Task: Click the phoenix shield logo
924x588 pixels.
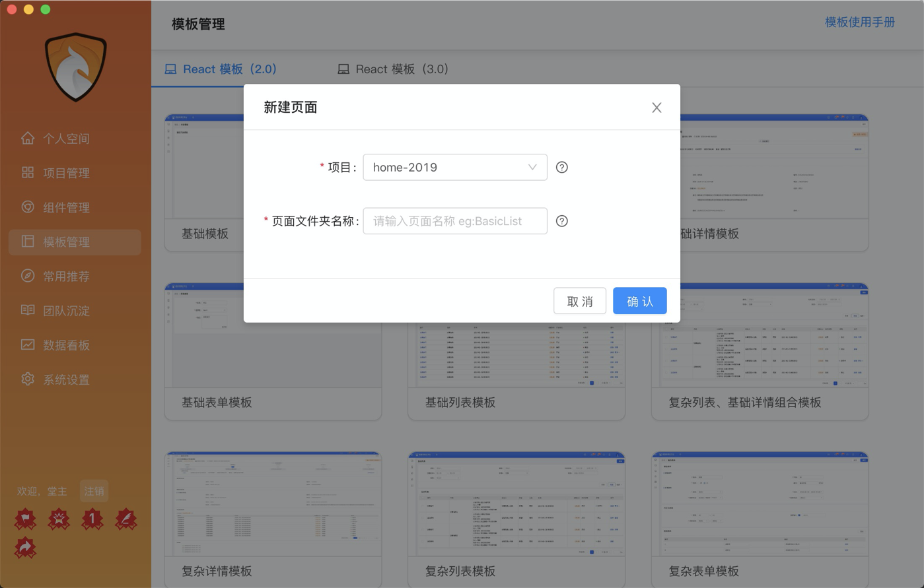Action: [76, 67]
